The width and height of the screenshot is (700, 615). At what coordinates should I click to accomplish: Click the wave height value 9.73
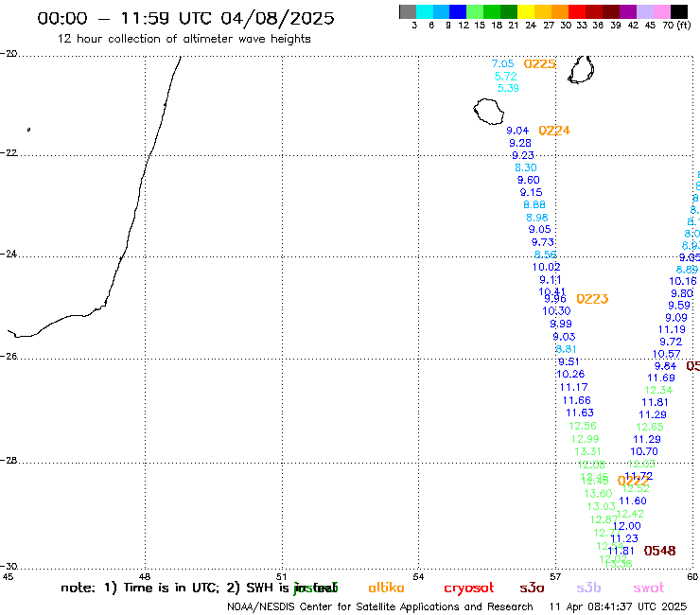pos(543,242)
